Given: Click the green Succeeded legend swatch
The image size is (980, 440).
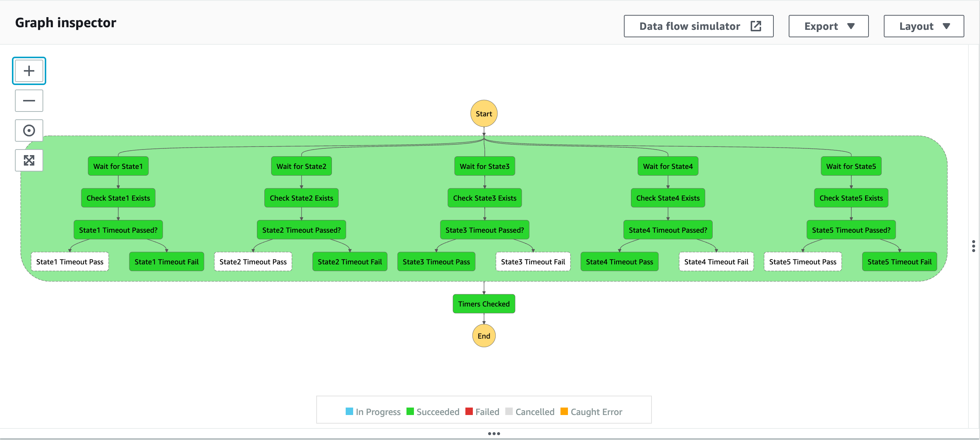Looking at the screenshot, I should 410,412.
